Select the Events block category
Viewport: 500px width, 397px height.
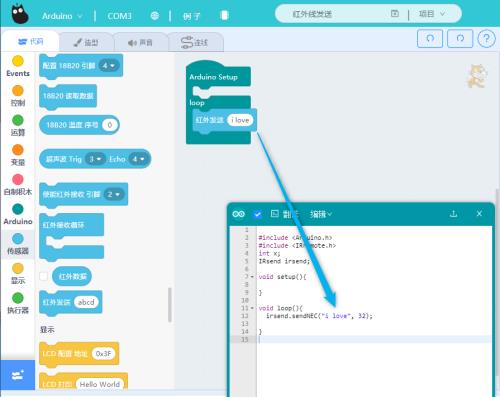[18, 66]
